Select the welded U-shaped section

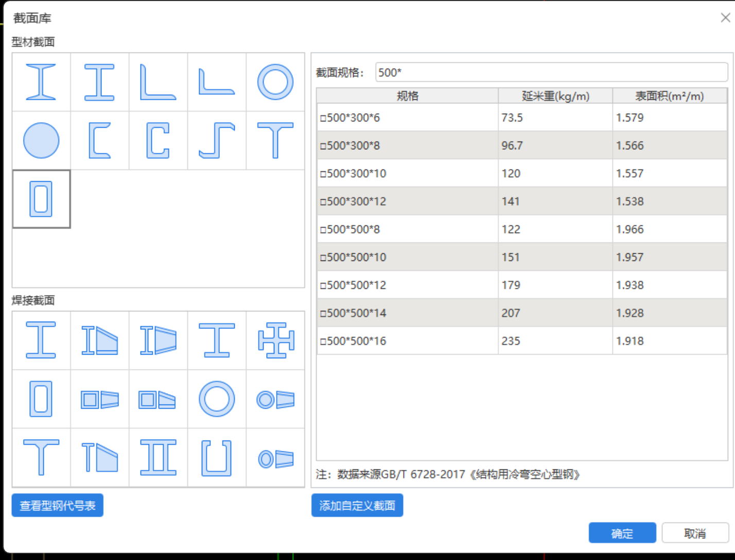click(217, 458)
